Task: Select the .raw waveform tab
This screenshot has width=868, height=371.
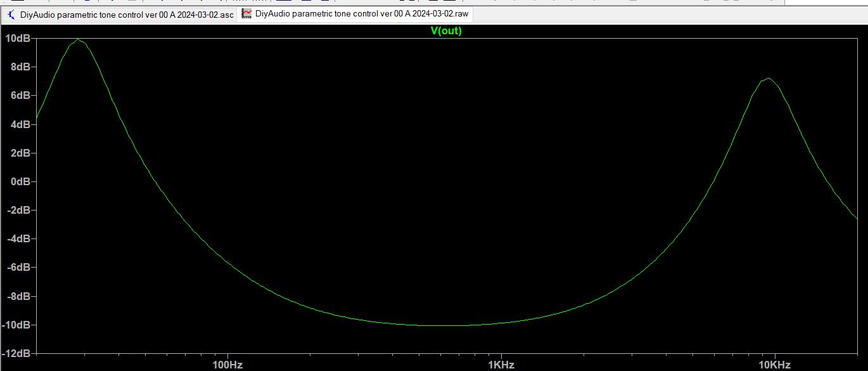Action: click(355, 13)
